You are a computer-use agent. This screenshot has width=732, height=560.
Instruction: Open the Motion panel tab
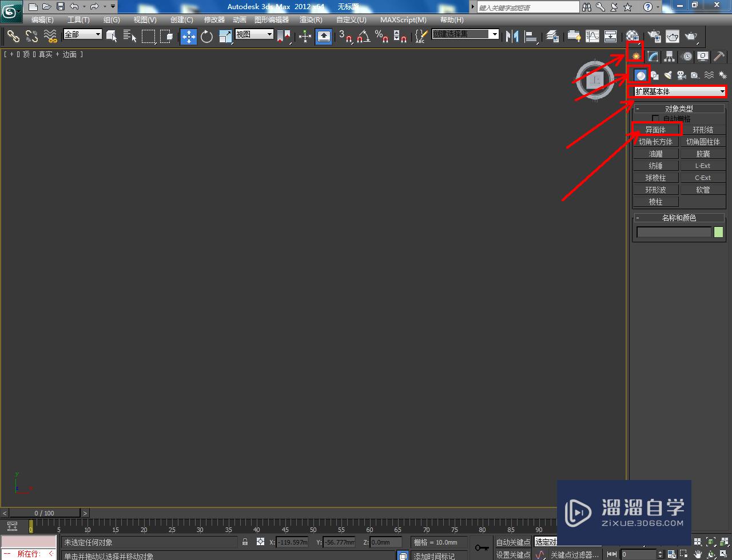(x=686, y=56)
